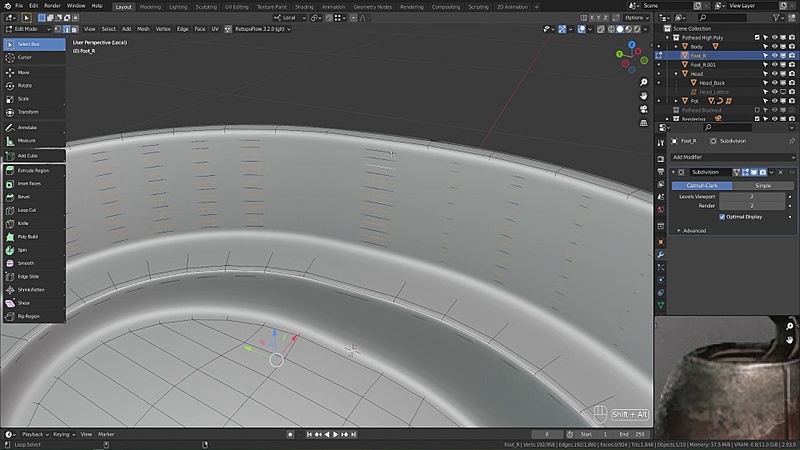Screen dimensions: 800x450
Task: Click the timeline End frame field
Action: 632,435
